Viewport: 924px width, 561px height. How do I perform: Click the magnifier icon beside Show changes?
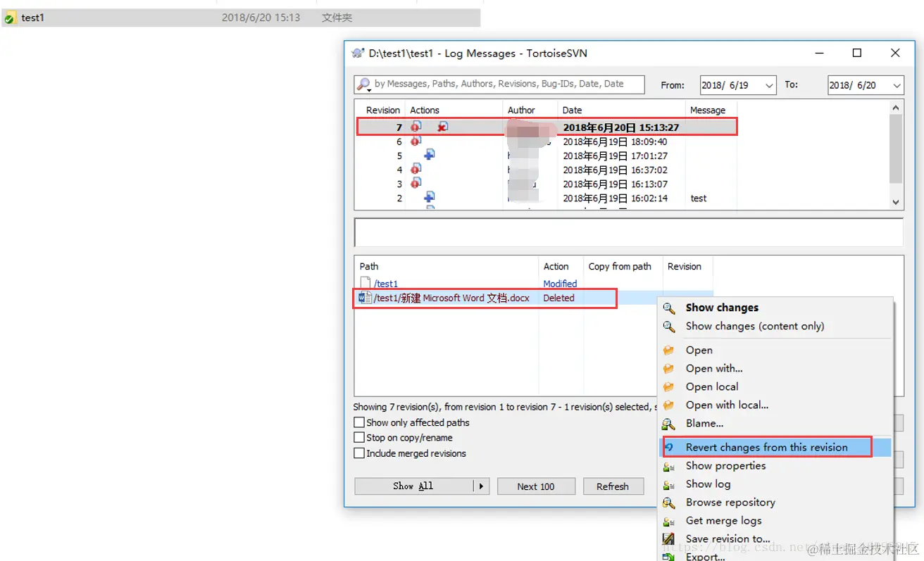pos(669,308)
